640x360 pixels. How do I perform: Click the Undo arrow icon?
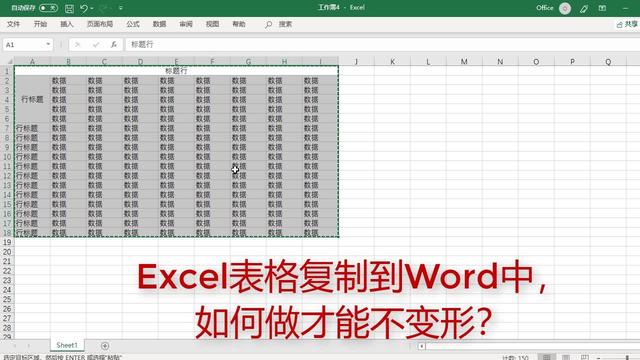84,8
